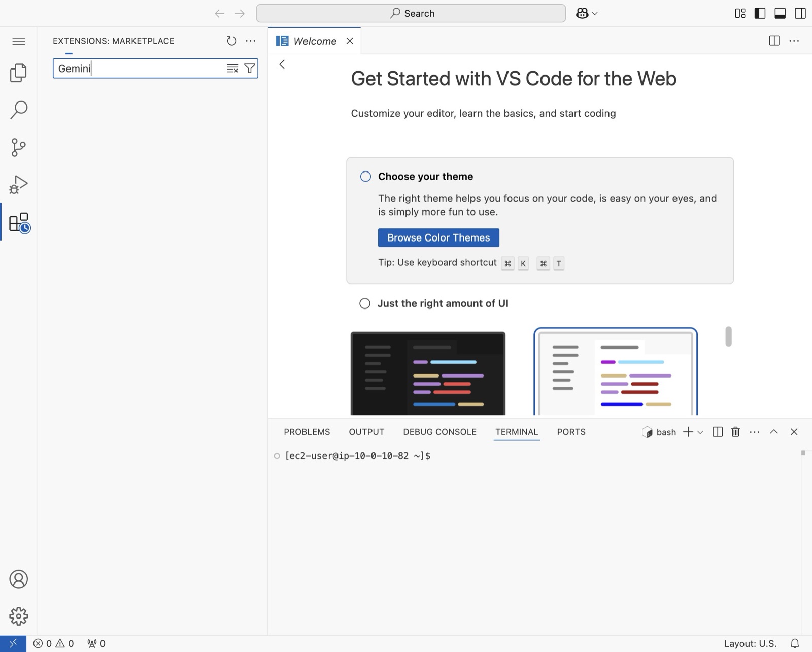Maximize the panel with chevron up
The image size is (812, 652).
click(774, 432)
